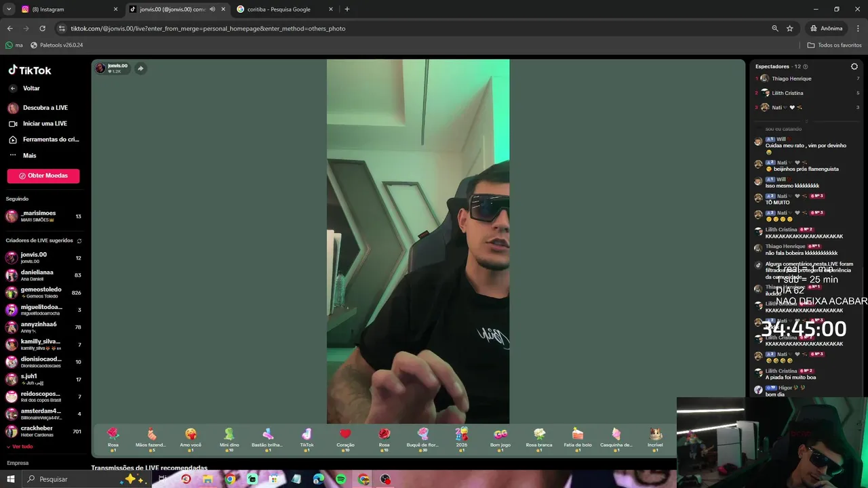Refresh the suggested LIVE creators list
868x488 pixels.
point(79,241)
